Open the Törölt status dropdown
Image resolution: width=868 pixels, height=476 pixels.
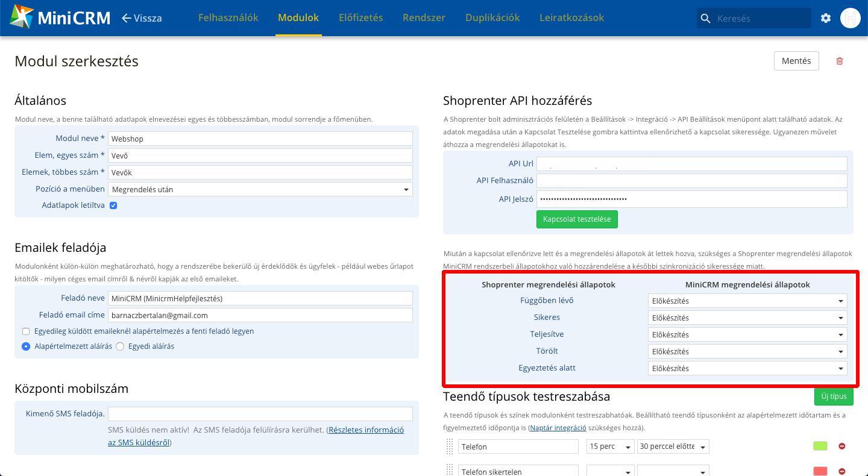[x=747, y=351]
